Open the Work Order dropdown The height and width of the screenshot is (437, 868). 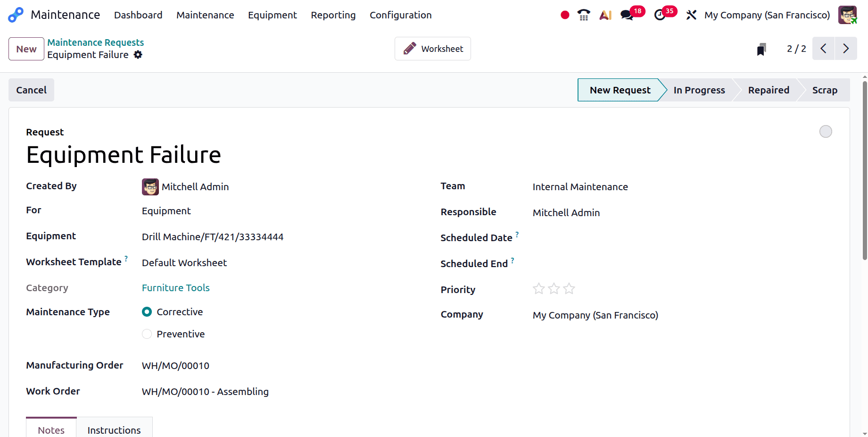(x=279, y=392)
